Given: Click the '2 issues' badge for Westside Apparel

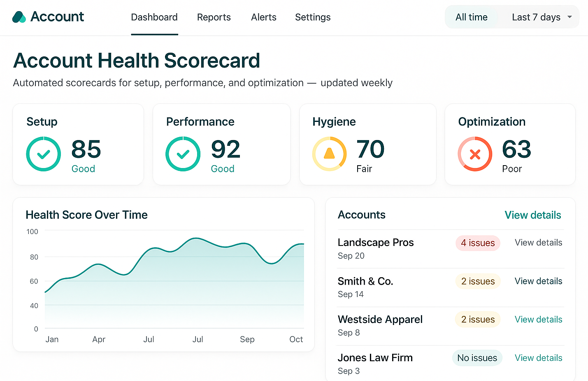Looking at the screenshot, I should coord(478,319).
